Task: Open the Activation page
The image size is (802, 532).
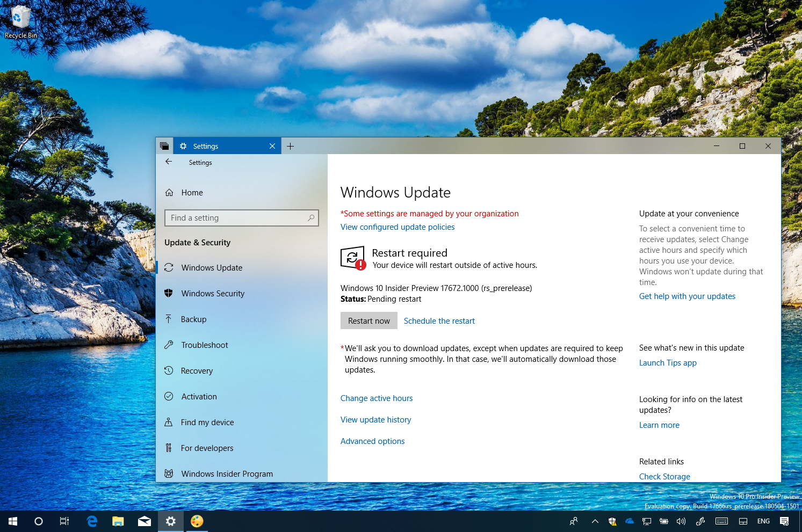Action: pos(242,396)
